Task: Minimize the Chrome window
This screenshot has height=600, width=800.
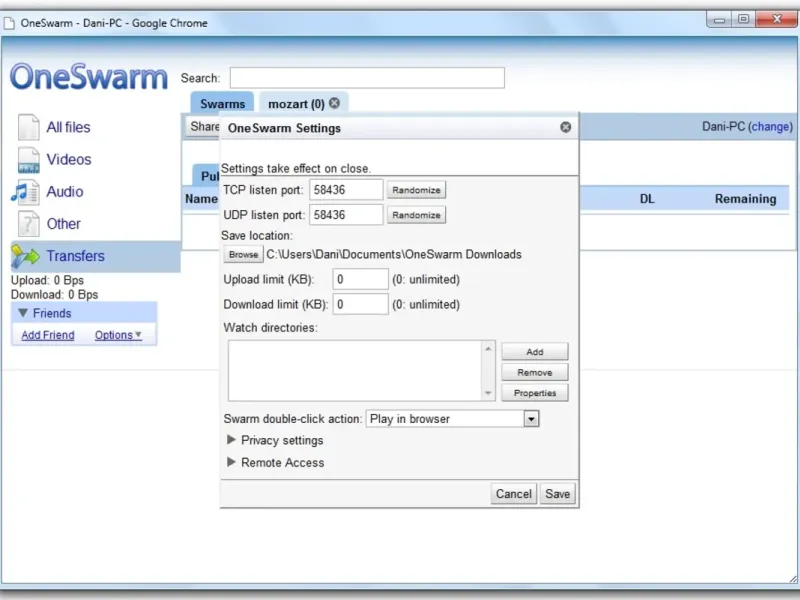Action: (720, 20)
